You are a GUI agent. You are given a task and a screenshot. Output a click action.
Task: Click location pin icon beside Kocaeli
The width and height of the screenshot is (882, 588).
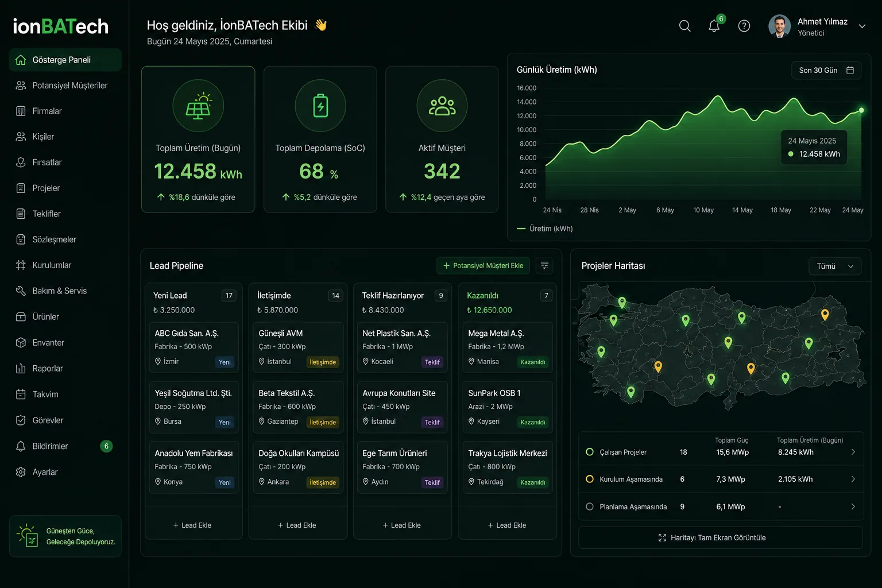[366, 362]
